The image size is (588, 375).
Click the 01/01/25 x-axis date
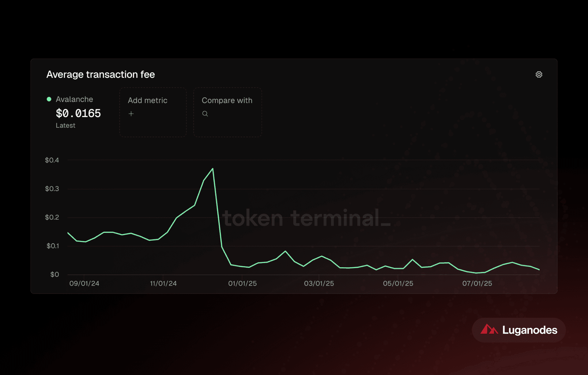tap(243, 283)
